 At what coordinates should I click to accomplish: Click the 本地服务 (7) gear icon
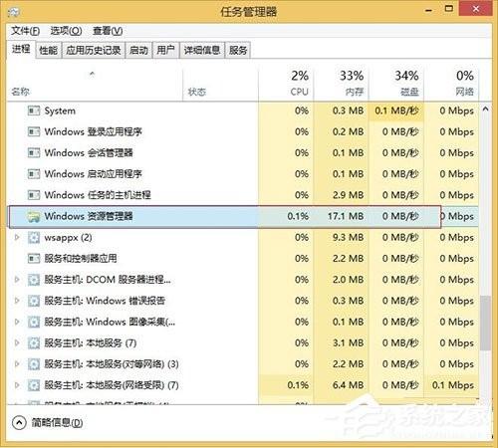pyautogui.click(x=34, y=342)
